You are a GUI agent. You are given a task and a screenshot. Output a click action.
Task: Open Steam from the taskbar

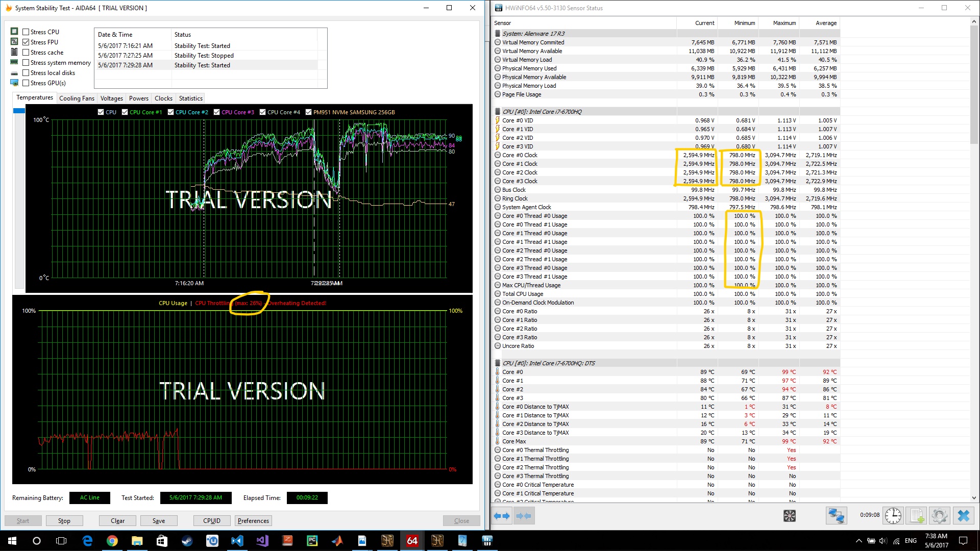pyautogui.click(x=187, y=541)
